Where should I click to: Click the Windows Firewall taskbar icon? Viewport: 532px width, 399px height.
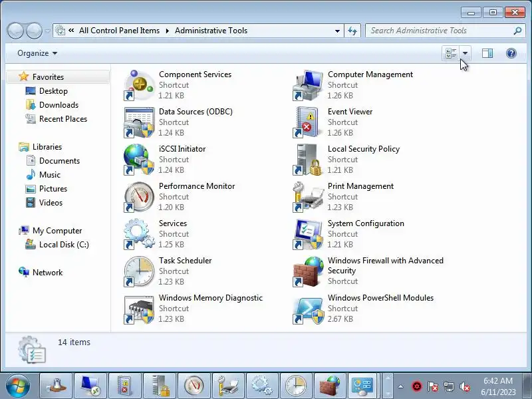click(x=331, y=386)
